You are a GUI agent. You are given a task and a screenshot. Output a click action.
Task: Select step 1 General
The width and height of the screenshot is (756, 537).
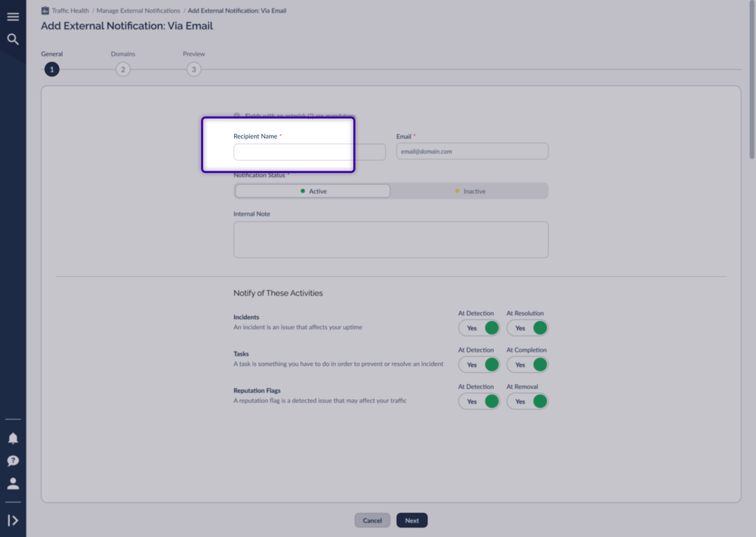tap(52, 69)
